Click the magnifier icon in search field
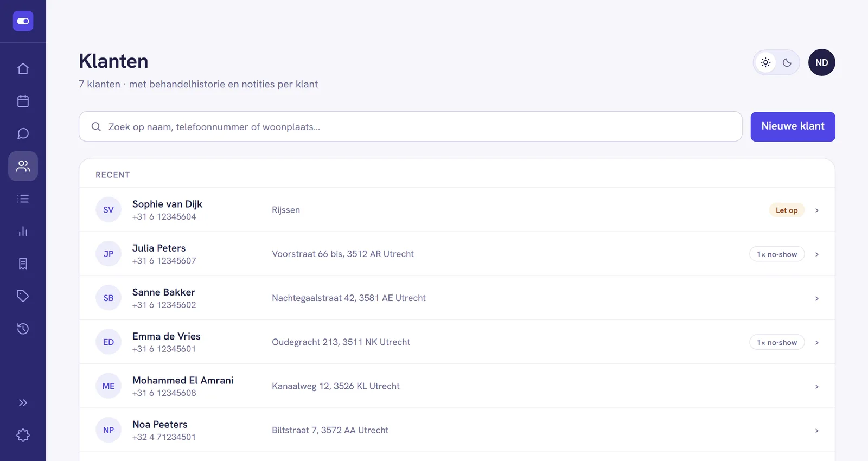This screenshot has width=868, height=461. [96, 127]
